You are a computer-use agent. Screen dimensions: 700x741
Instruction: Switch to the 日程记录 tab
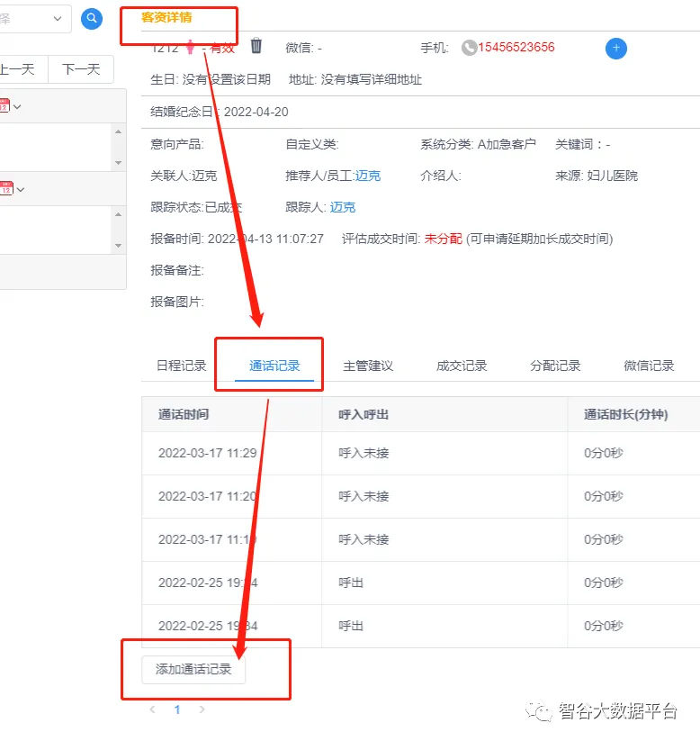[181, 366]
